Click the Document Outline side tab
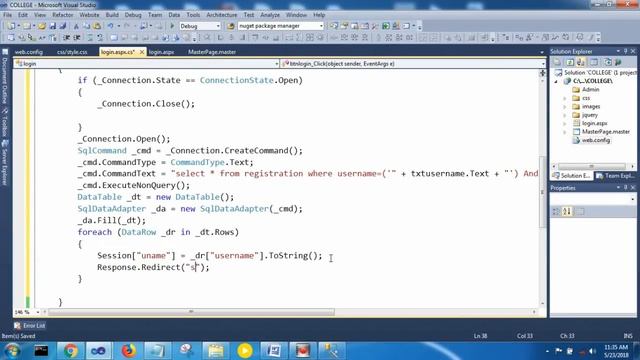Image resolution: width=640 pixels, height=360 pixels. (x=5, y=77)
